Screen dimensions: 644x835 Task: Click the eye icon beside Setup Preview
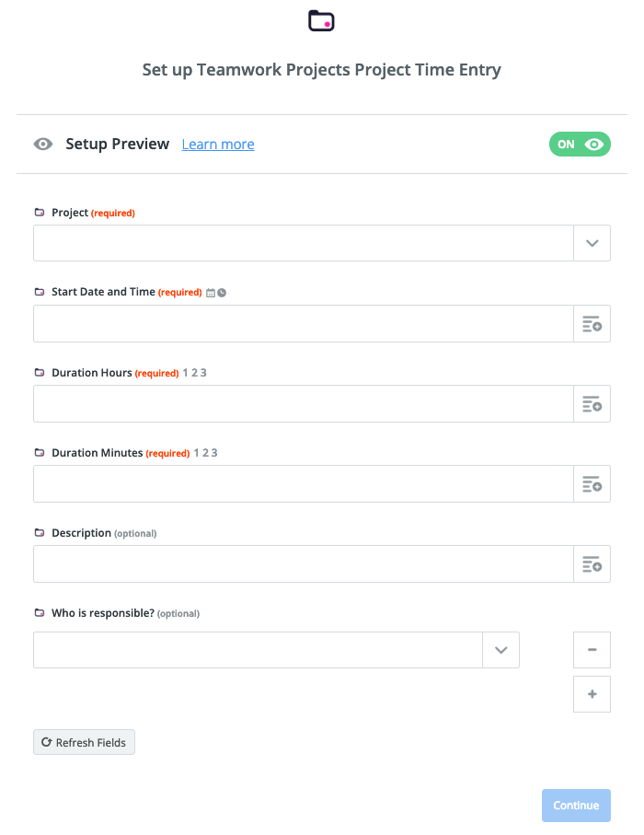pyautogui.click(x=43, y=145)
